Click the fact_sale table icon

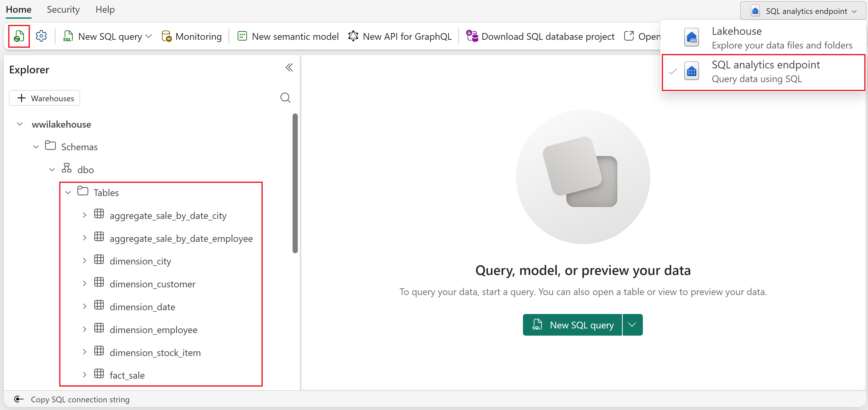[x=99, y=374]
